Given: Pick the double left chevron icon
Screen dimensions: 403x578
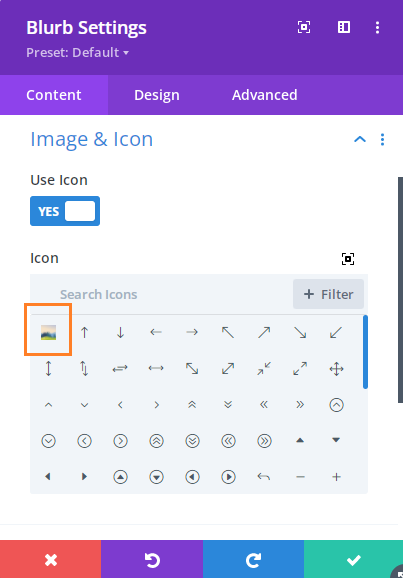Looking at the screenshot, I should (264, 405).
